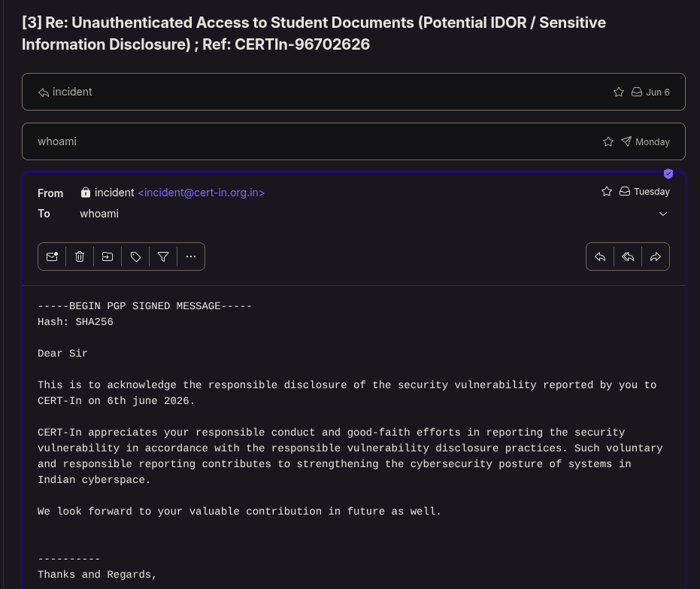
Task: Open the filter-on menu
Action: tap(163, 257)
